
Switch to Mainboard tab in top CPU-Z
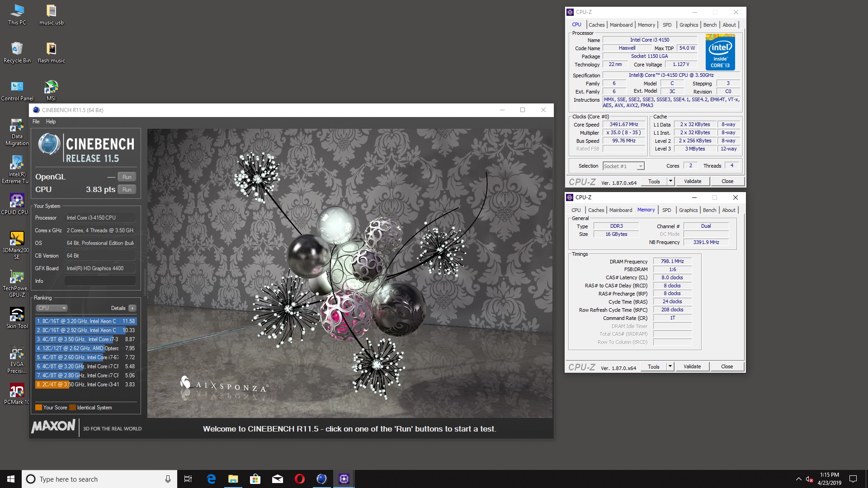coord(621,25)
